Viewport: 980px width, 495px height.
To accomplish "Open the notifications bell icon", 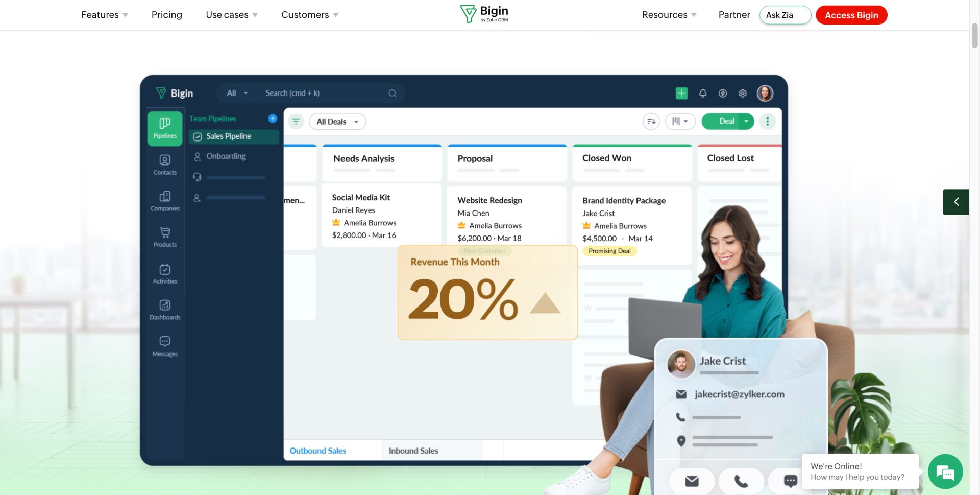I will (703, 93).
